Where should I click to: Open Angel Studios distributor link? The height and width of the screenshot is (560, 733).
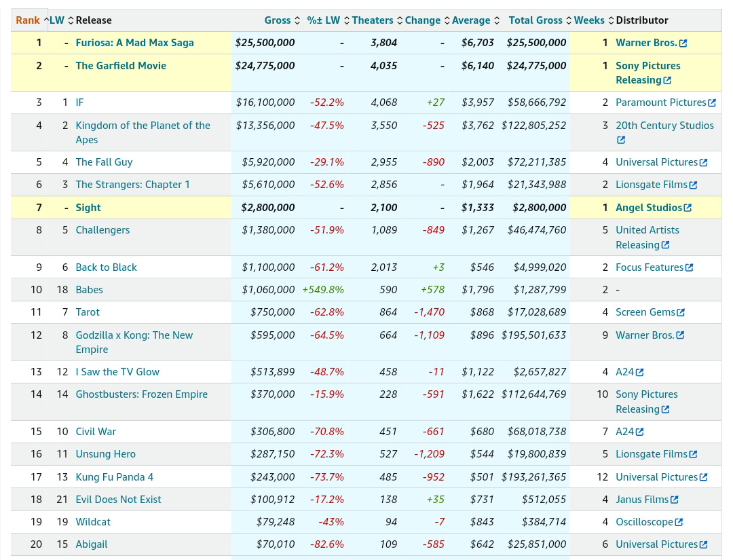click(649, 208)
